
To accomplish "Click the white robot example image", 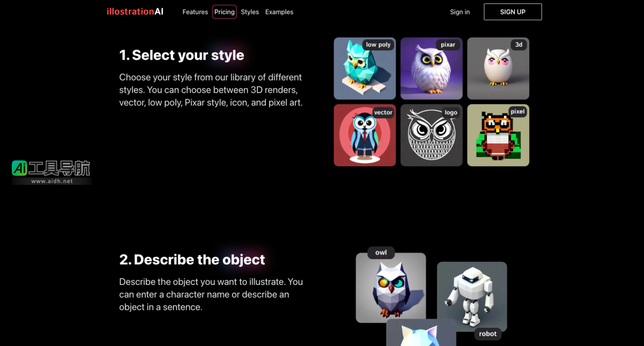I will [x=472, y=296].
